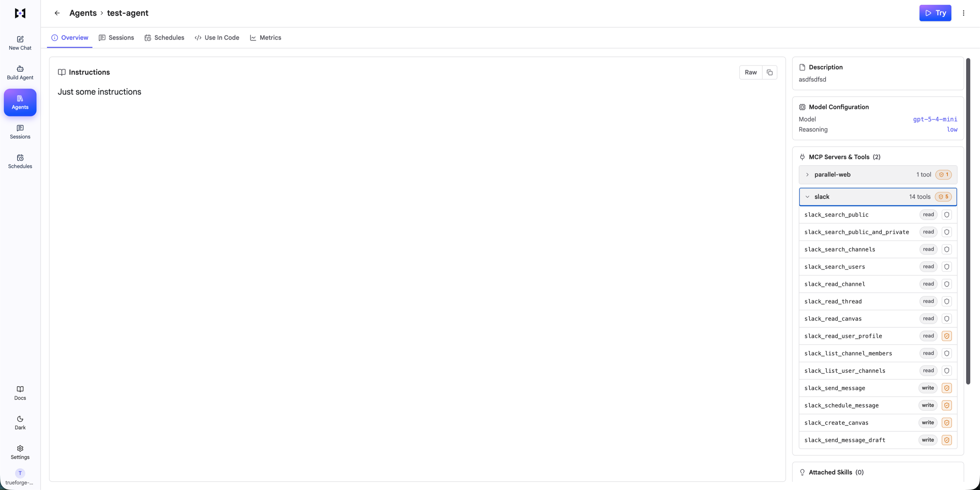
Task: Click the slack_create_canvas tool name
Action: 836,423
